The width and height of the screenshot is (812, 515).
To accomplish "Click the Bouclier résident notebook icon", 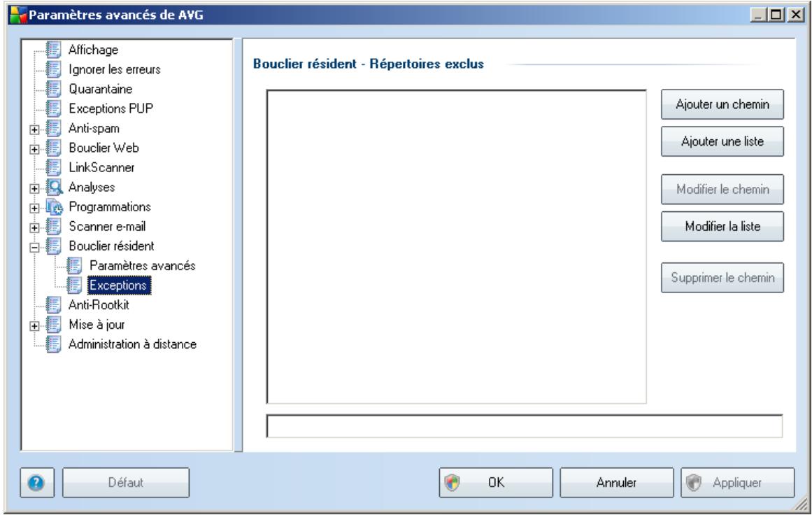I will [53, 246].
